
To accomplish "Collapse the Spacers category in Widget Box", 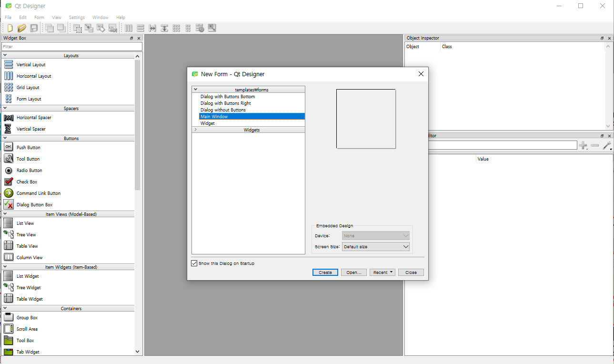I will pos(5,108).
